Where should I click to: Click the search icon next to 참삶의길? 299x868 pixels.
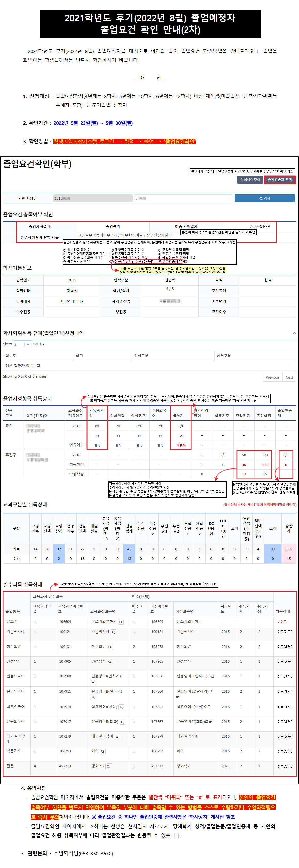click(110, 647)
